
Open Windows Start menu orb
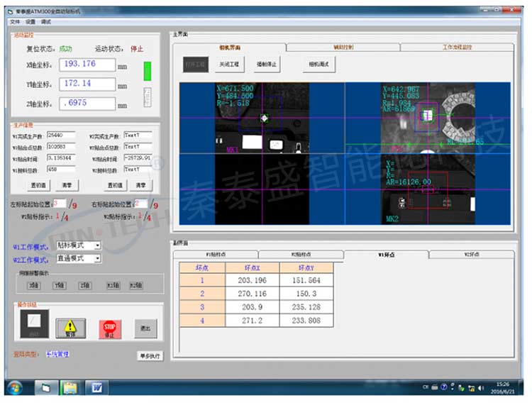pos(16,387)
